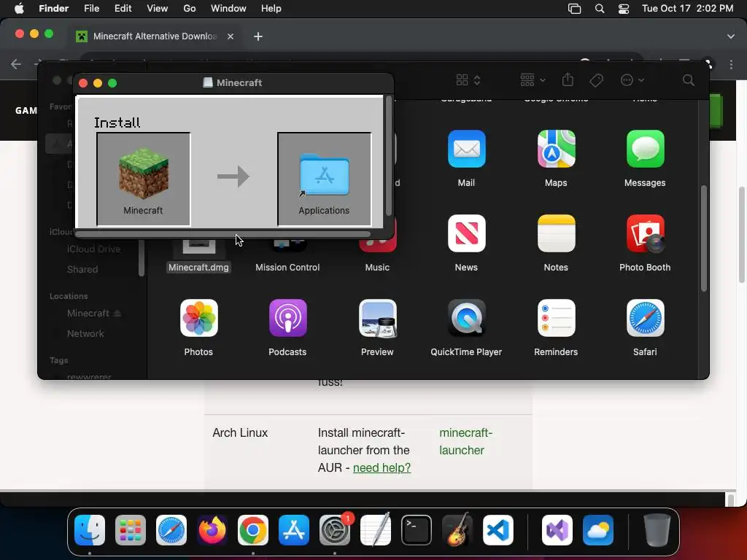
Task: Open the QuickTime Player icon
Action: (x=466, y=318)
